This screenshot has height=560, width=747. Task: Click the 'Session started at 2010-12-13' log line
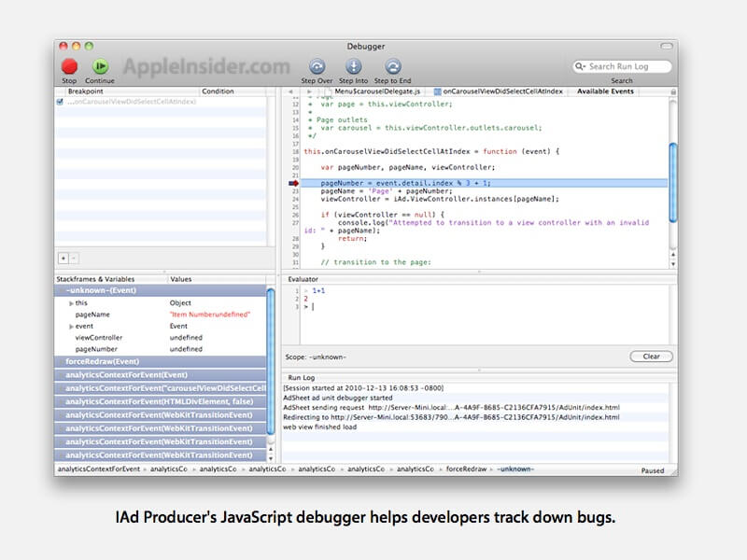(363, 388)
